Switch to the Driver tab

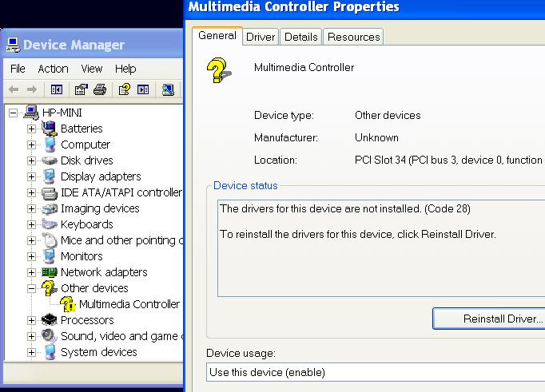click(x=261, y=37)
